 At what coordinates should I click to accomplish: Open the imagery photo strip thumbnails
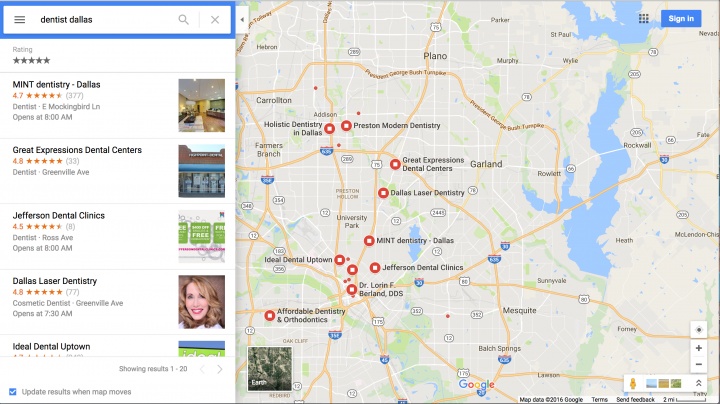coord(663,383)
